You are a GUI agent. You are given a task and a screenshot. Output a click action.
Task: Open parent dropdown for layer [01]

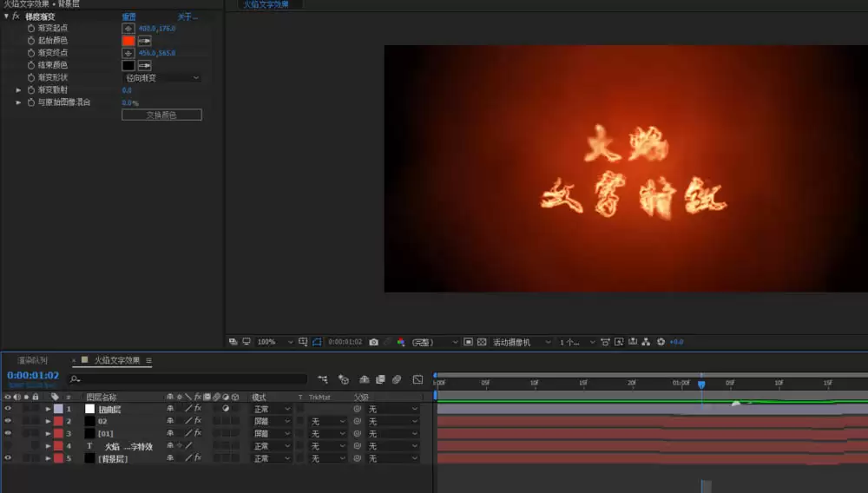coord(393,434)
